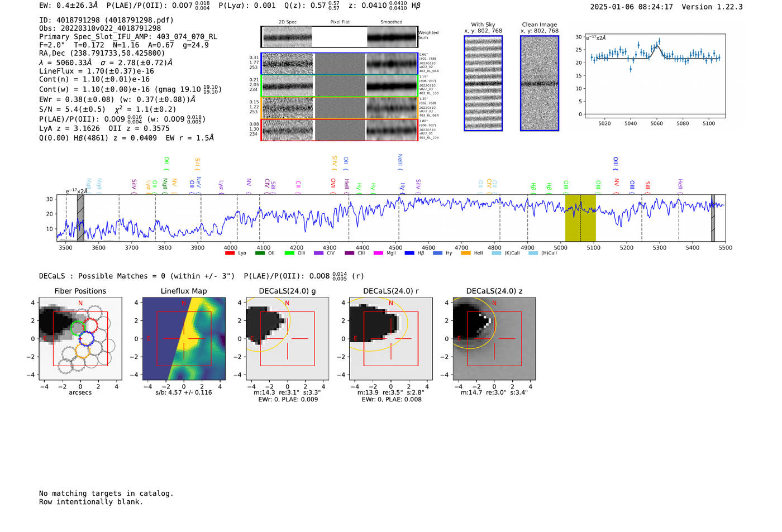The width and height of the screenshot is (782, 532).
Task: Click the orange HeII legend swatch
Action: pos(466,253)
